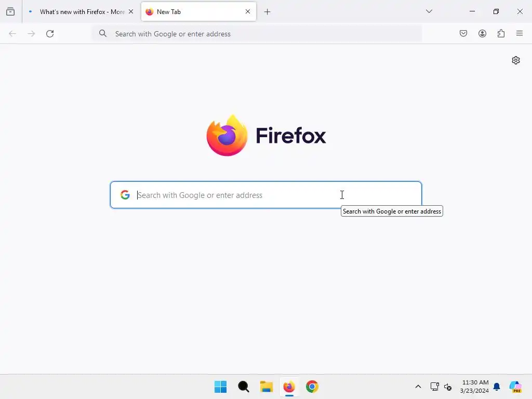Image resolution: width=532 pixels, height=399 pixels.
Task: Minimize the Firefox window
Action: pyautogui.click(x=472, y=11)
